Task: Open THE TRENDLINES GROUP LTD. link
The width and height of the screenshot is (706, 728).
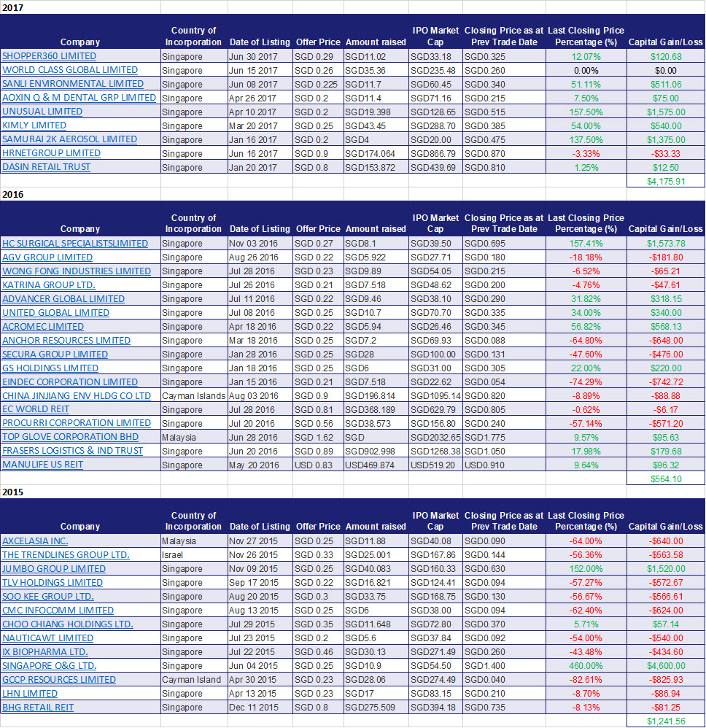Action: (x=66, y=555)
